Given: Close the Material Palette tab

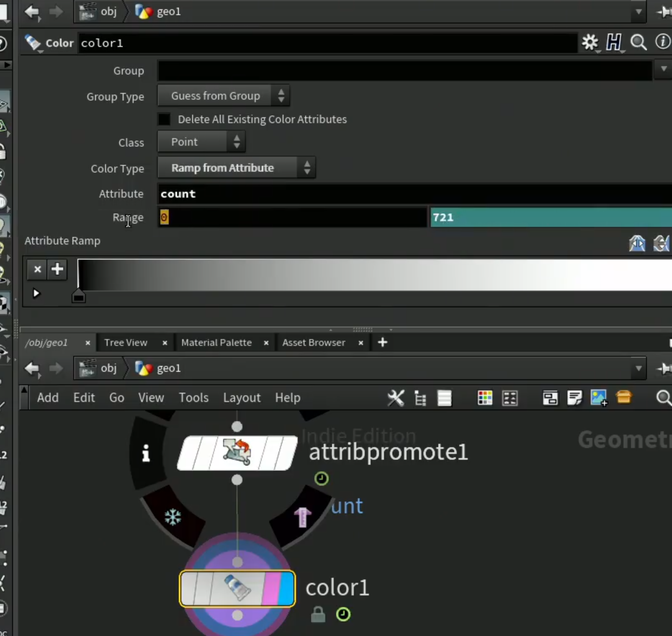Looking at the screenshot, I should (266, 343).
